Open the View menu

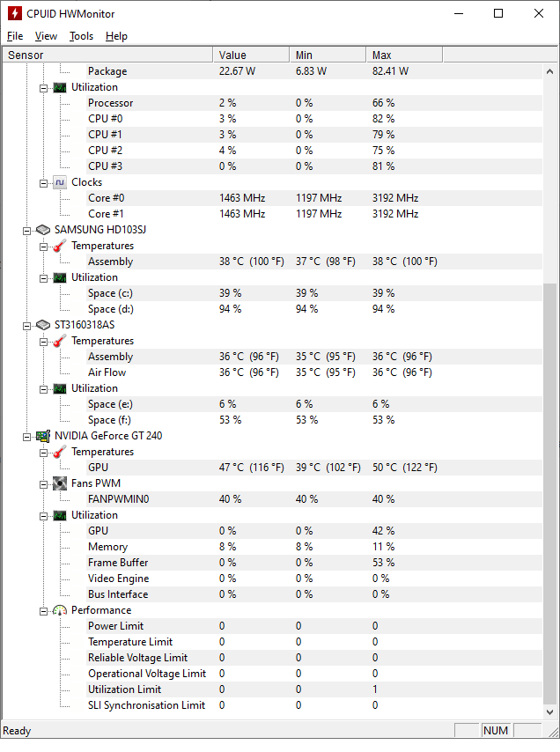pos(46,36)
